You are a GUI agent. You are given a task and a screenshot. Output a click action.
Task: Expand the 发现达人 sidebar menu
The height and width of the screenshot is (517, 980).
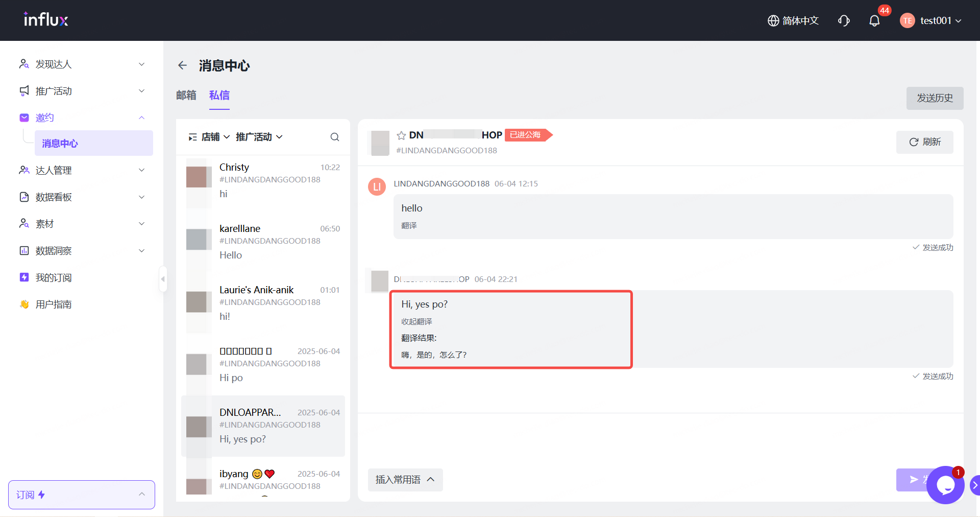coord(82,64)
